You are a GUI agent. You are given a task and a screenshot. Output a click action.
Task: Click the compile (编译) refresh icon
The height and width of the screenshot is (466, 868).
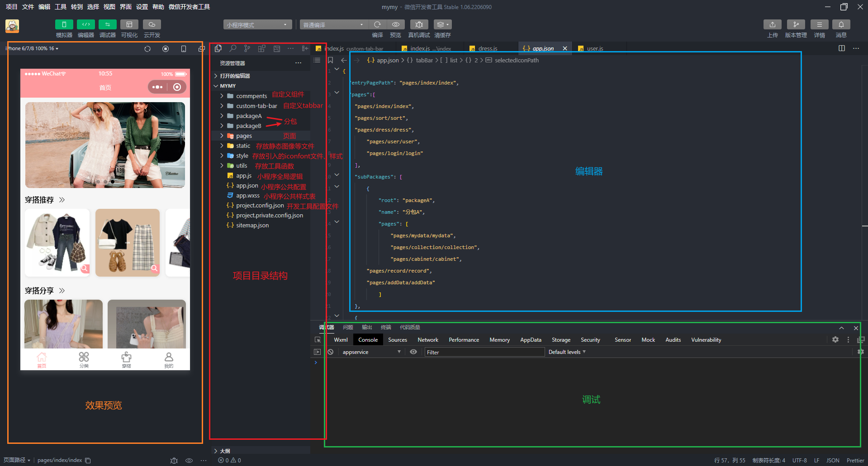[377, 24]
